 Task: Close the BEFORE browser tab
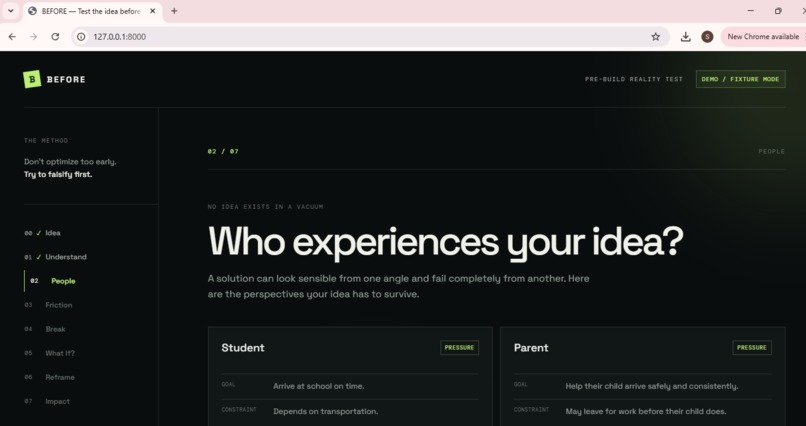click(152, 11)
